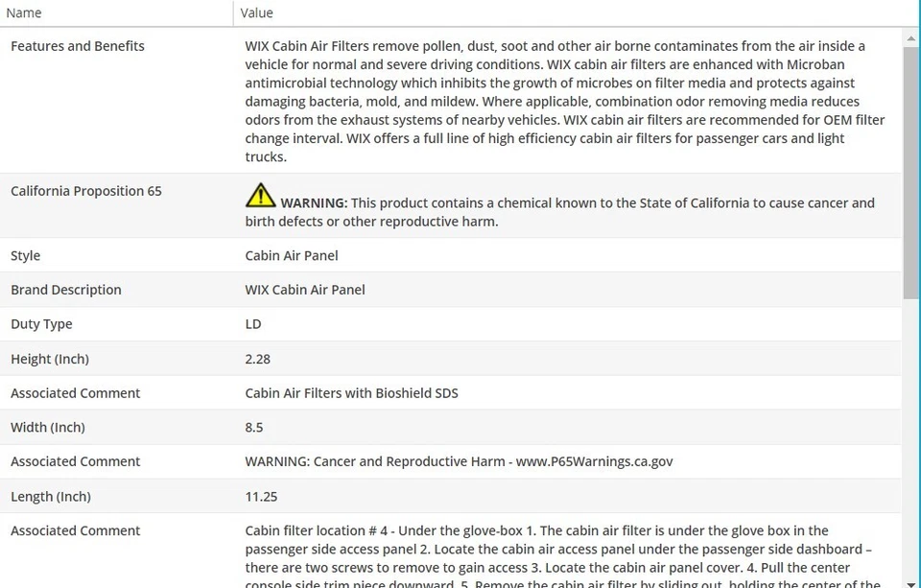Open the www.P65Warnings.ca.gov text
The width and height of the screenshot is (921, 588).
(594, 461)
